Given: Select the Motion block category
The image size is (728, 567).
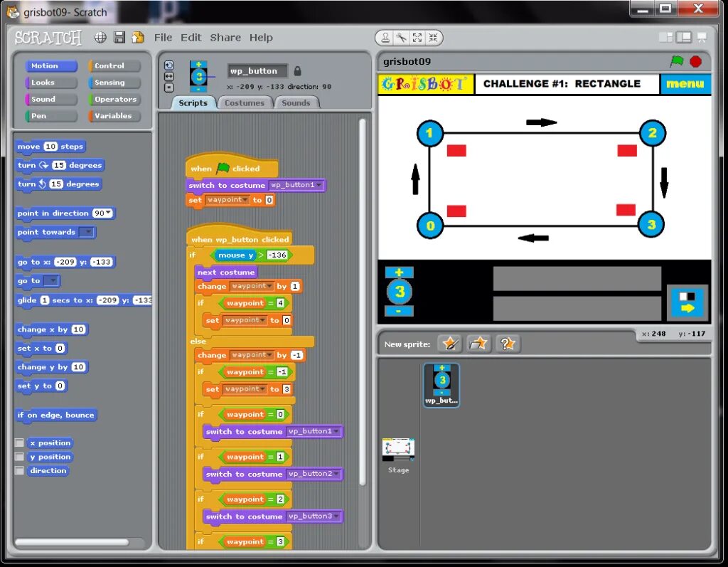Looking at the screenshot, I should pos(51,66).
